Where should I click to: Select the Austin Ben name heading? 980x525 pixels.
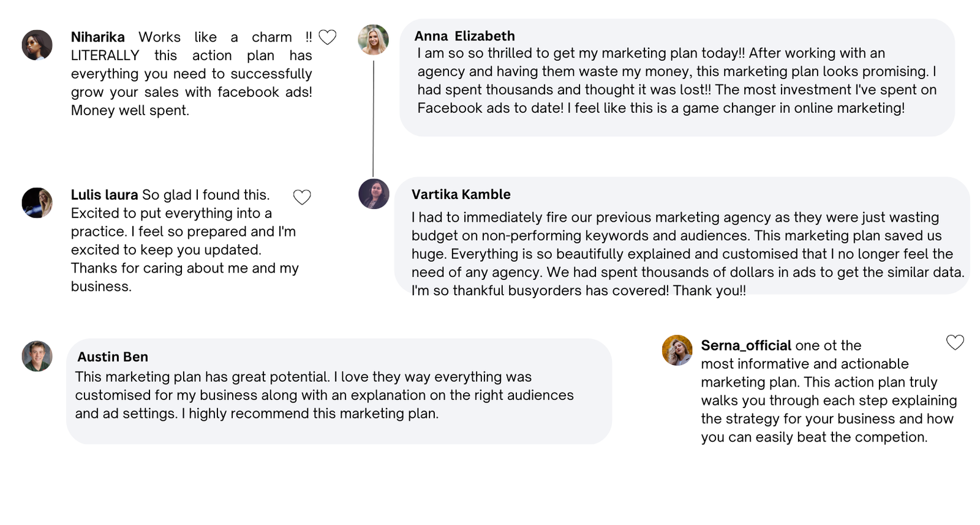113,357
